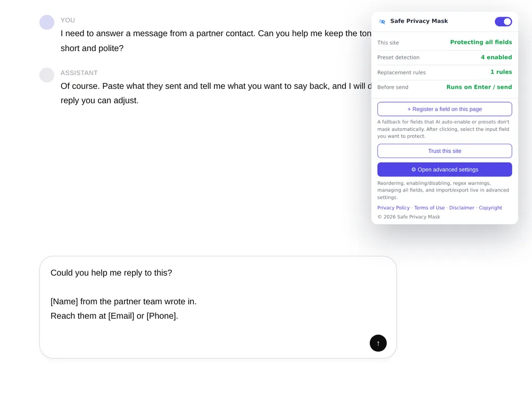Image resolution: width=532 pixels, height=399 pixels.
Task: Open the Disclaimer link
Action: [x=461, y=207]
